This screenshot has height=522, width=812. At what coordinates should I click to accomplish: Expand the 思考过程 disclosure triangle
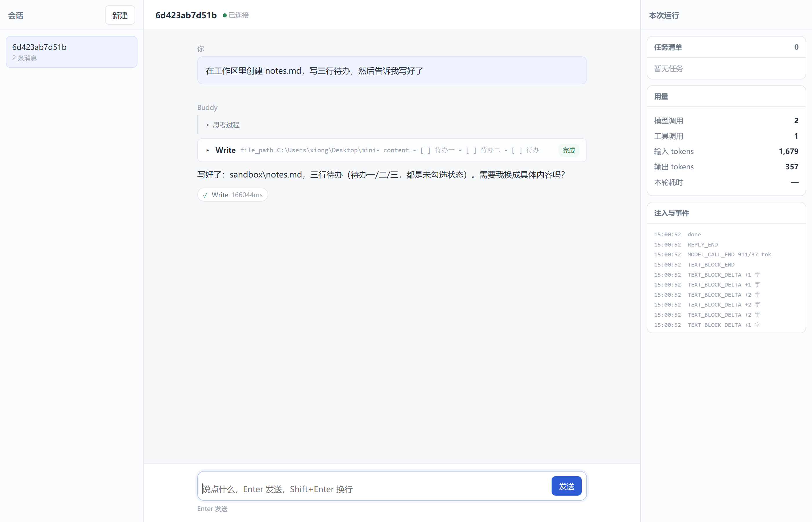(x=208, y=125)
